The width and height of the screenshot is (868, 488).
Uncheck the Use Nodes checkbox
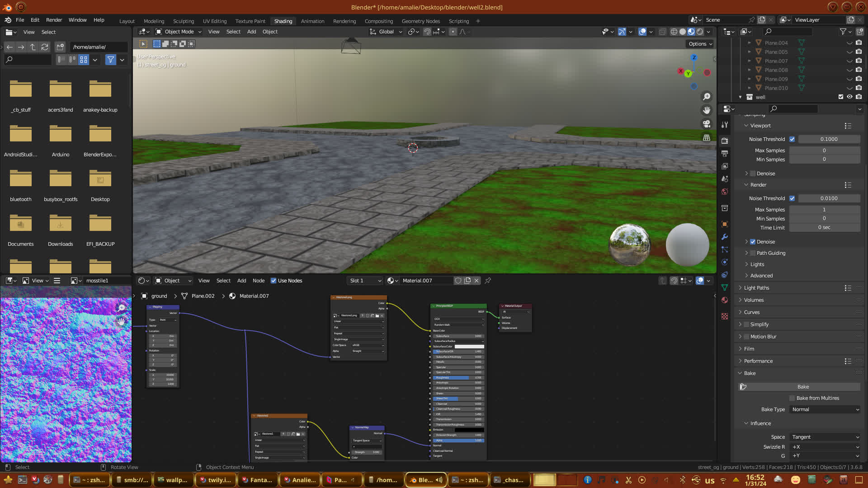(274, 281)
